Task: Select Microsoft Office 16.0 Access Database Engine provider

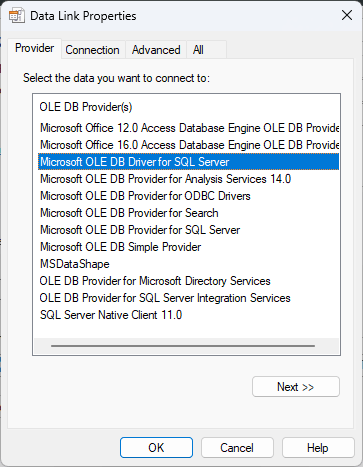Action: pyautogui.click(x=189, y=145)
